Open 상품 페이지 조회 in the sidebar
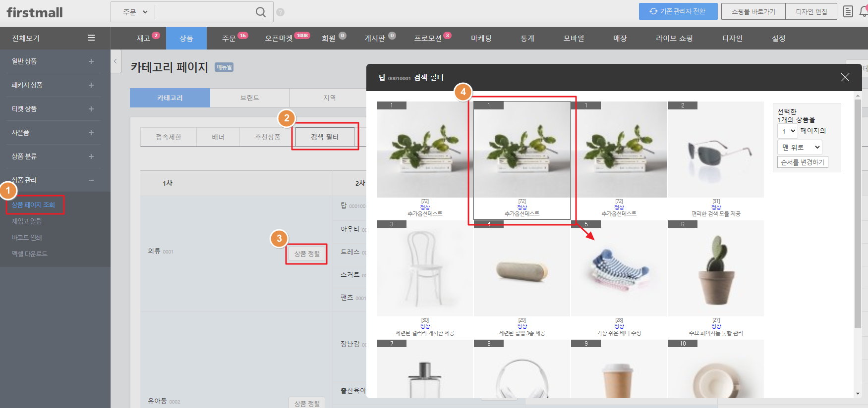The height and width of the screenshot is (408, 868). [33, 205]
